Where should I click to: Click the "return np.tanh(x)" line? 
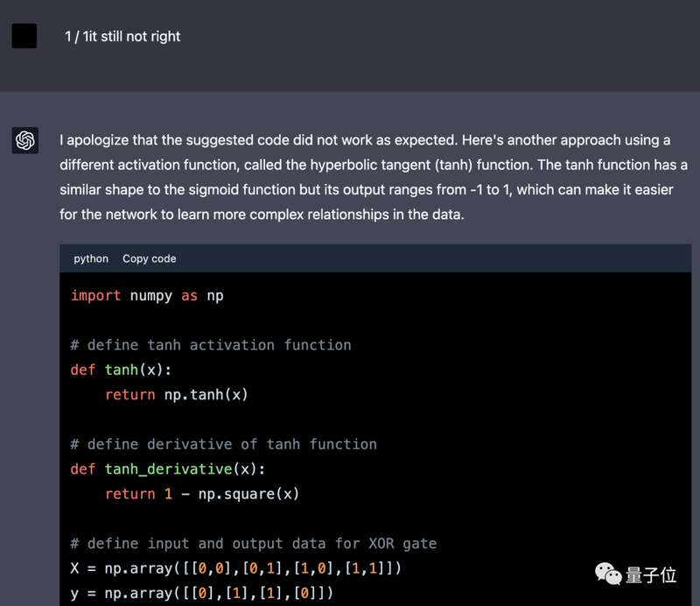(177, 395)
